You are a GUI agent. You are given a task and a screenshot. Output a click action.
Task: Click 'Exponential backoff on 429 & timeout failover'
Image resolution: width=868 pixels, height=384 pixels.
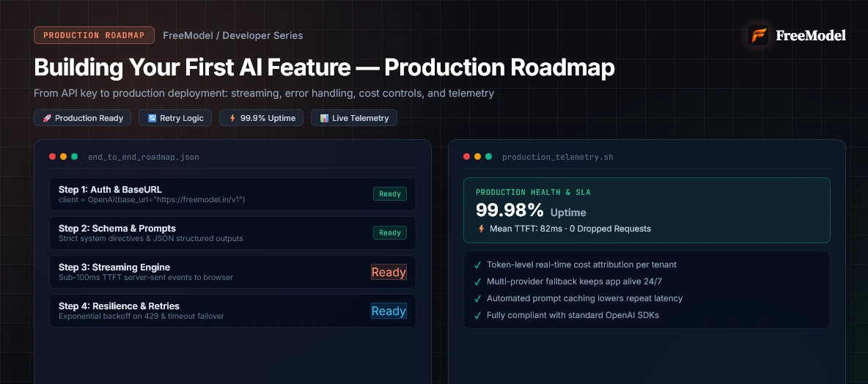pyautogui.click(x=141, y=316)
